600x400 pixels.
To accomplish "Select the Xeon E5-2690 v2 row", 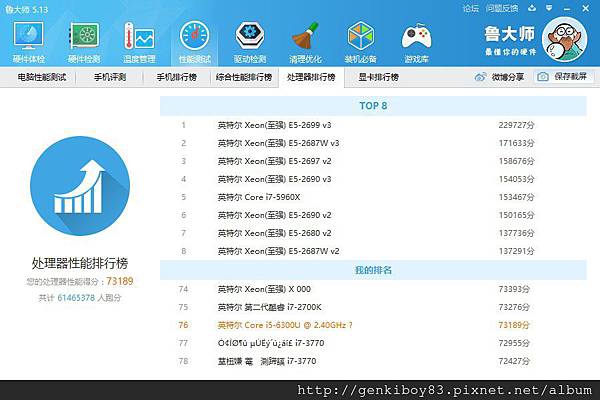I will point(373,215).
